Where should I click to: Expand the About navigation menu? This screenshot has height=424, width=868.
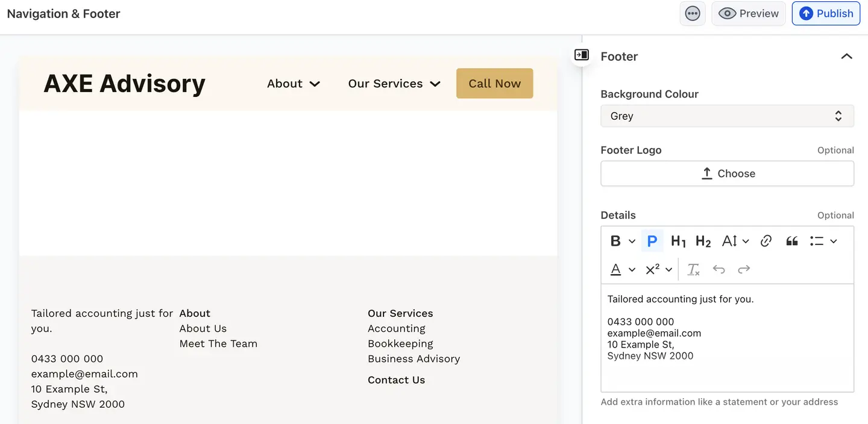tap(293, 84)
